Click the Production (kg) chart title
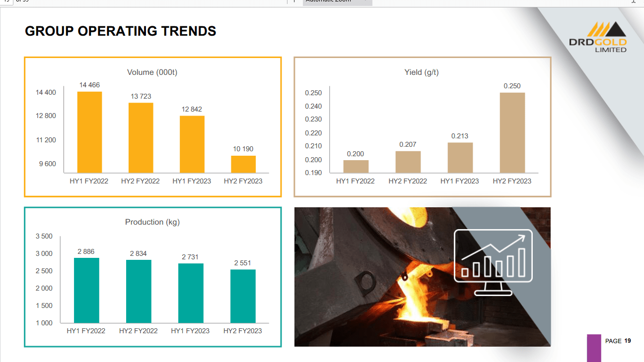 tap(152, 222)
